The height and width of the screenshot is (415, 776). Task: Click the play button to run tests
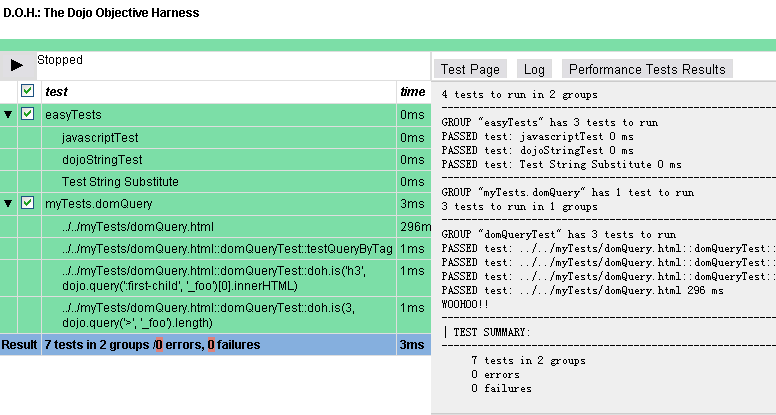pos(17,65)
